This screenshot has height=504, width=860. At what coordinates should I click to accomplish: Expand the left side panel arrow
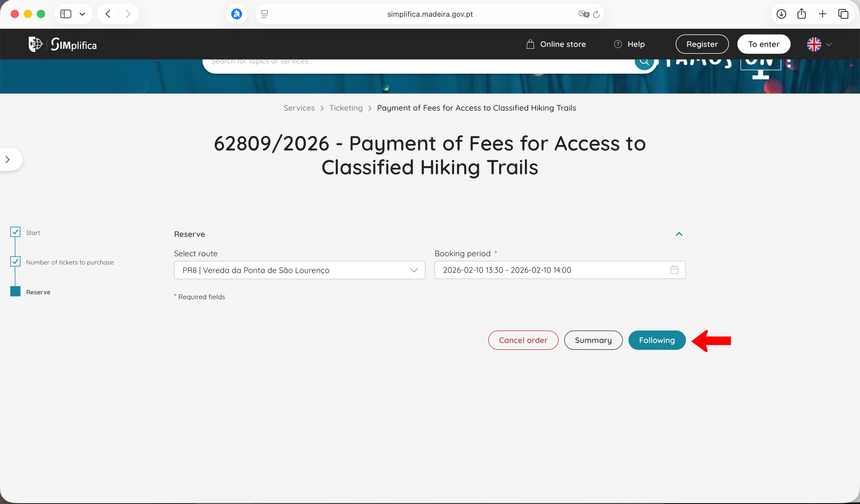click(8, 159)
